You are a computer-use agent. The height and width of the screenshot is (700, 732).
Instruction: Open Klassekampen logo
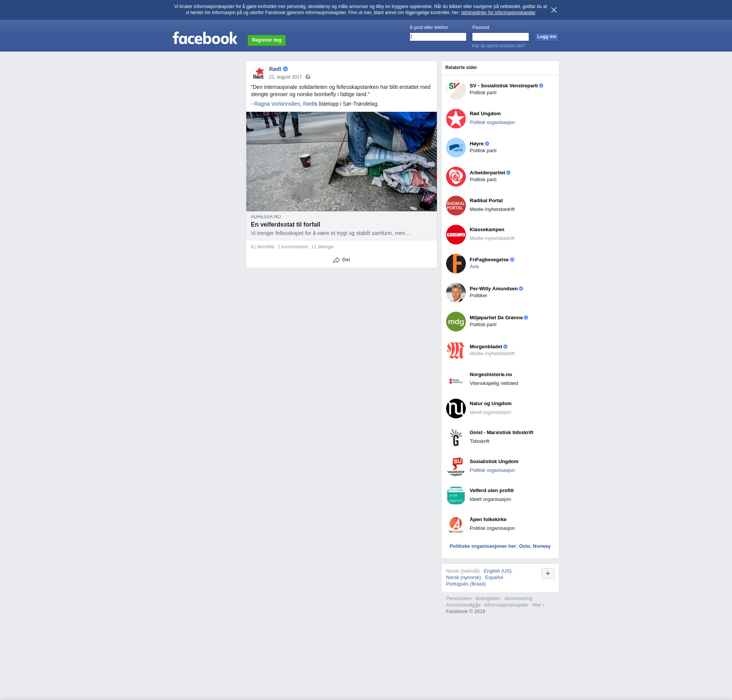coord(456,235)
